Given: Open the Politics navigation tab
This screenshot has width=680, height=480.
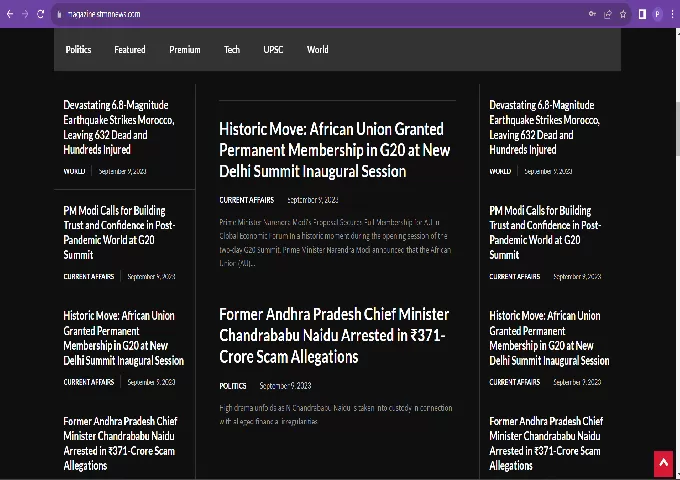Looking at the screenshot, I should (78, 49).
